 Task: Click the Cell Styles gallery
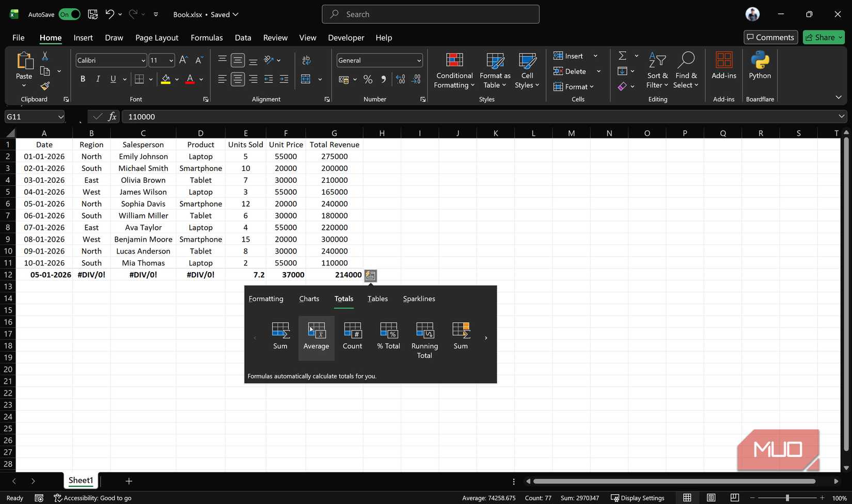click(526, 71)
